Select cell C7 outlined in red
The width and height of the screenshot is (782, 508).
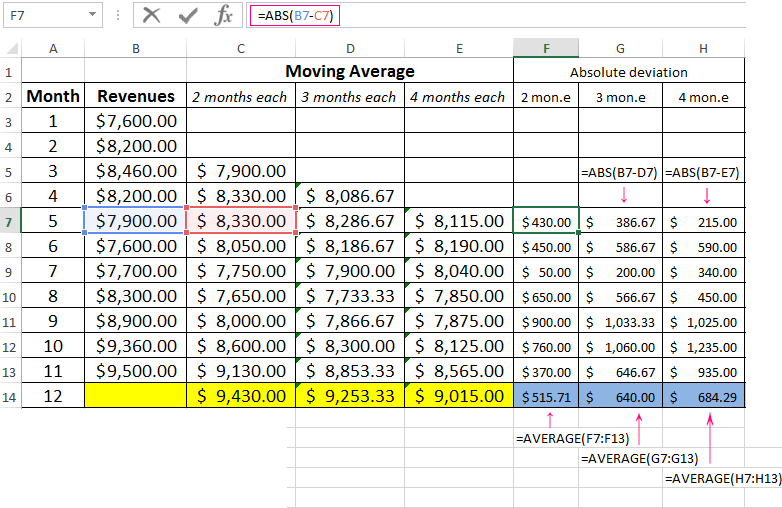click(241, 221)
